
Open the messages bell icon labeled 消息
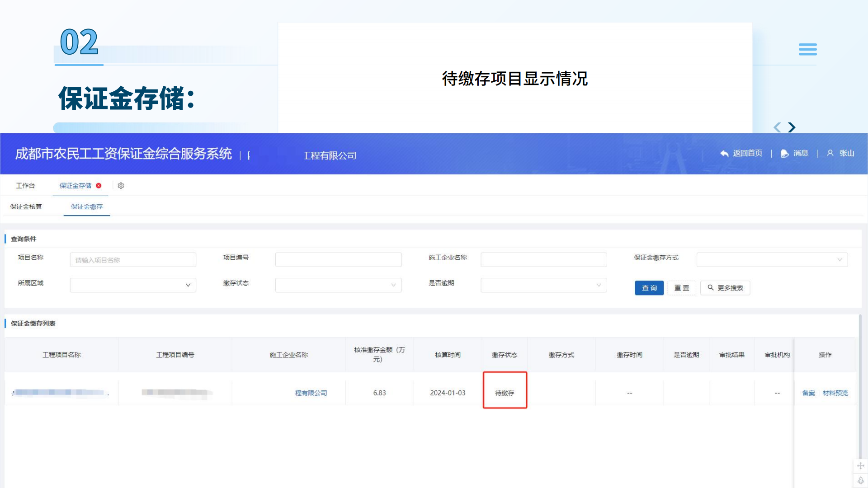tap(784, 153)
